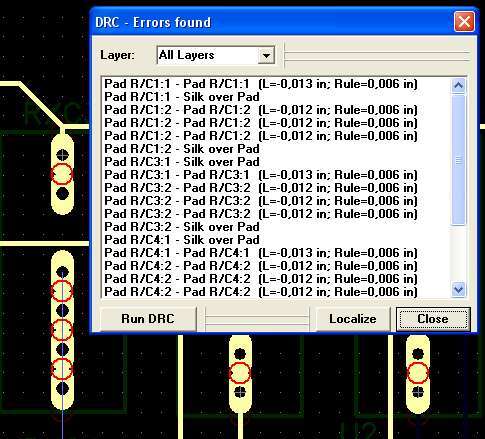This screenshot has height=439, width=485.
Task: Click red error circle on upper-left pad
Action: tap(62, 174)
